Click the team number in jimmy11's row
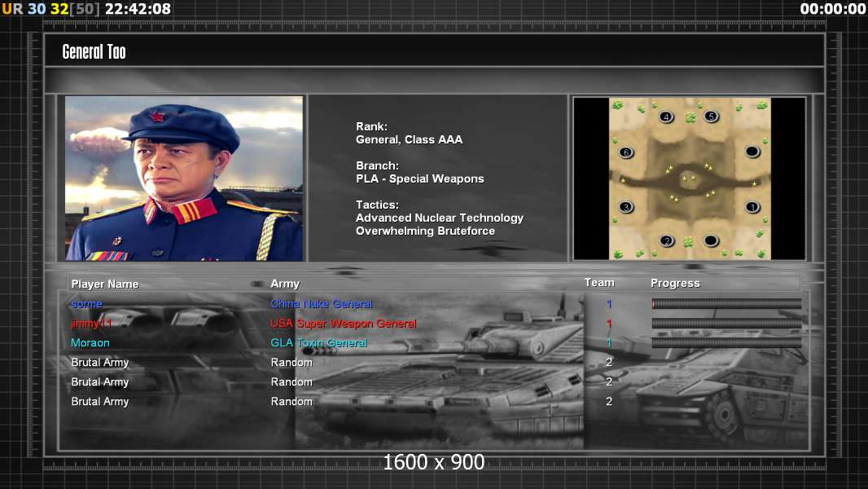 tap(609, 324)
